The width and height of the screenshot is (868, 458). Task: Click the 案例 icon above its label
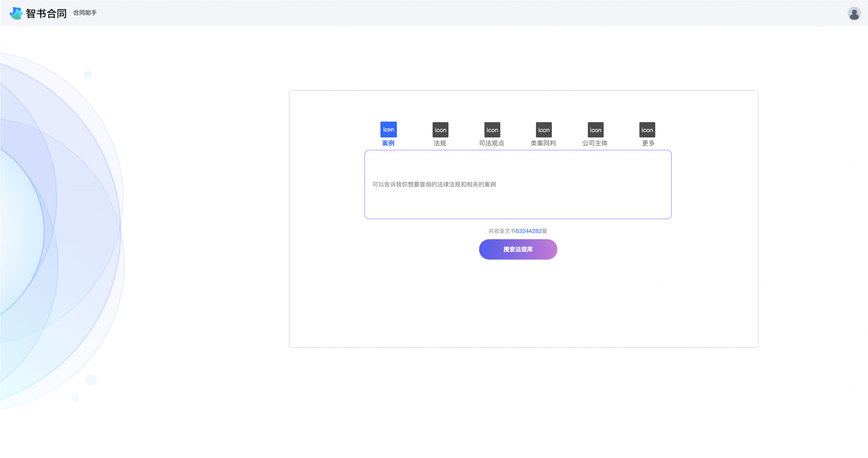point(388,130)
